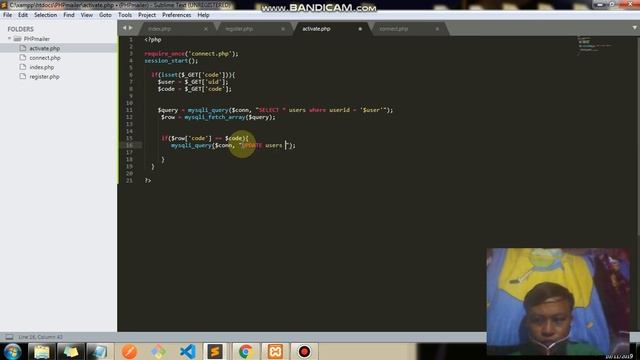This screenshot has height=360, width=640.
Task: Click the opening <?php tag
Action: tap(153, 40)
